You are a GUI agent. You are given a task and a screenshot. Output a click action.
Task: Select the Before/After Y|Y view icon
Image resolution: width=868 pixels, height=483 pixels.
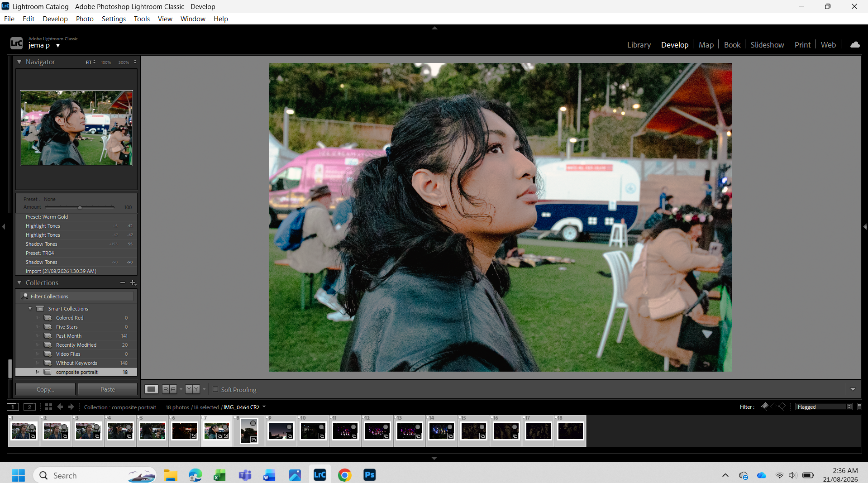point(192,389)
